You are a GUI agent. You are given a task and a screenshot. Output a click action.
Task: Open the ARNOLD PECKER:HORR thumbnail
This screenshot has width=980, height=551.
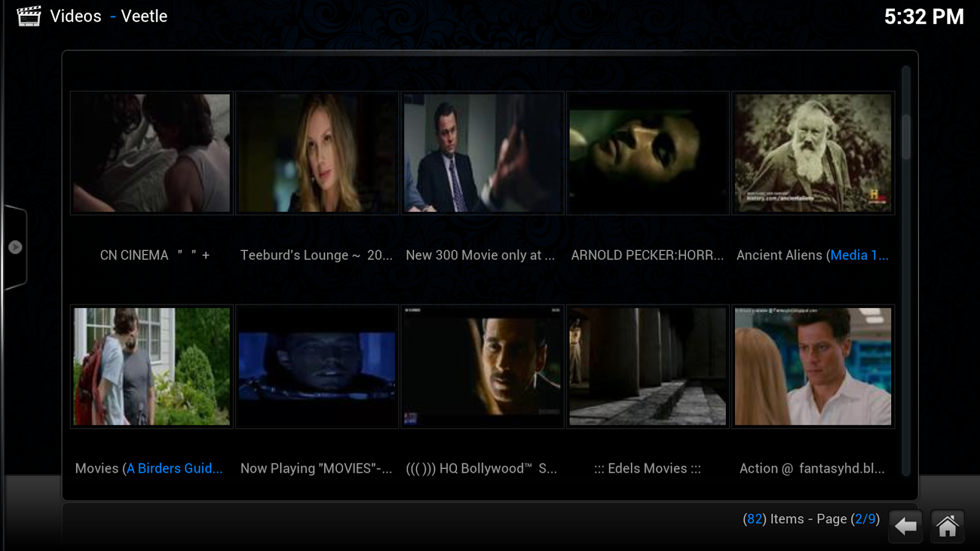point(648,153)
